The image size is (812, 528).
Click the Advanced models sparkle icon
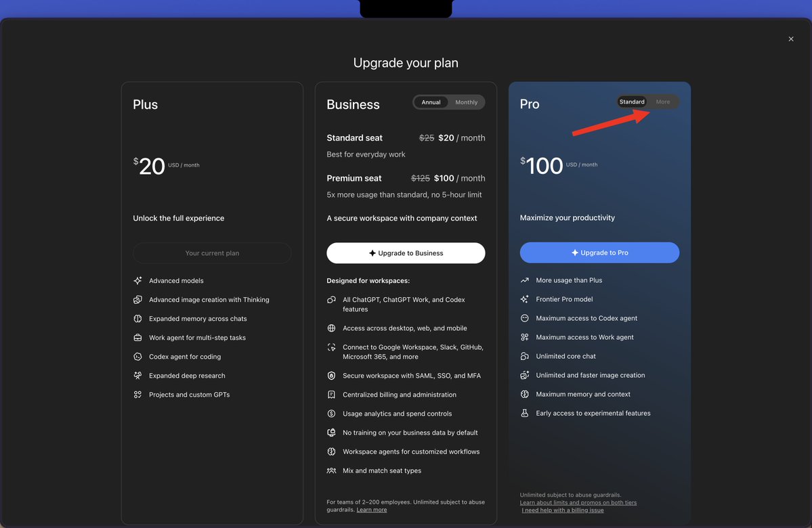click(137, 280)
